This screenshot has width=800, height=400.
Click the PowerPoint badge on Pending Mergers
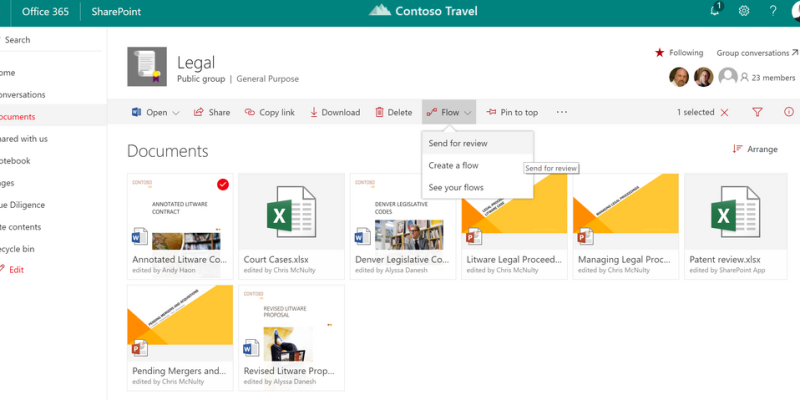point(140,348)
